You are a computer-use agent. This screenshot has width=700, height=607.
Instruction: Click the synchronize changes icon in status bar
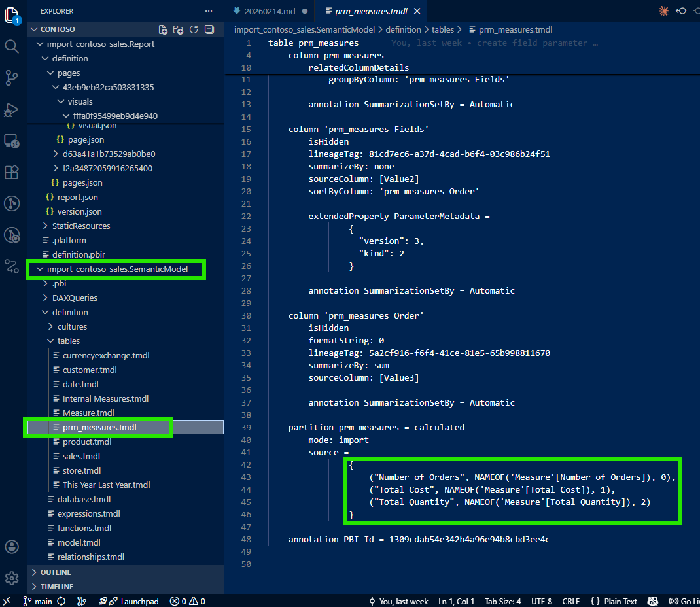61,601
